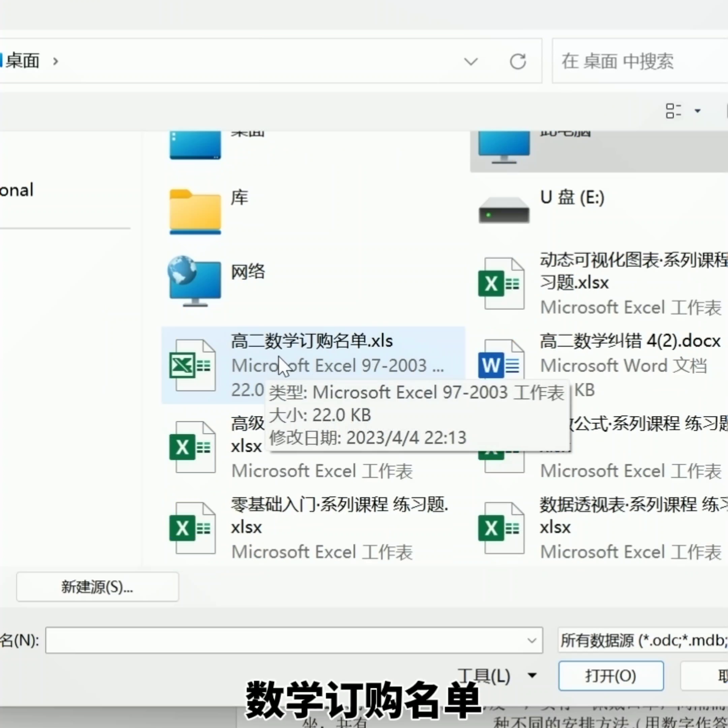Expand the address bar history dropdown
This screenshot has width=728, height=728.
point(471,61)
